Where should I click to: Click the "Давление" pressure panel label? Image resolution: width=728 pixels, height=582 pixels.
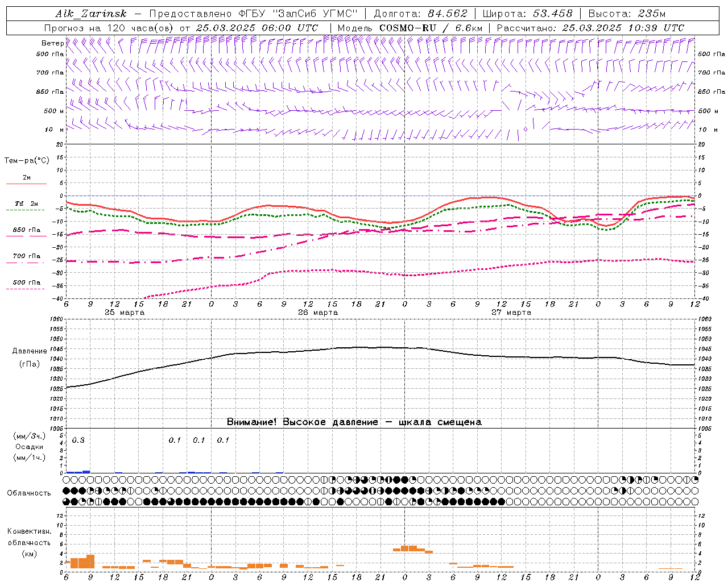30,351
